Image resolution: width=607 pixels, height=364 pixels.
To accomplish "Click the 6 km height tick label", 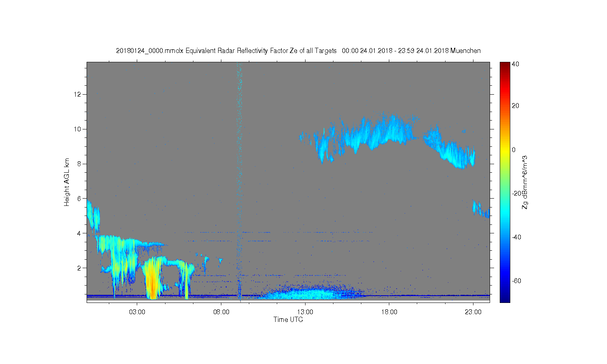I will coord(79,198).
